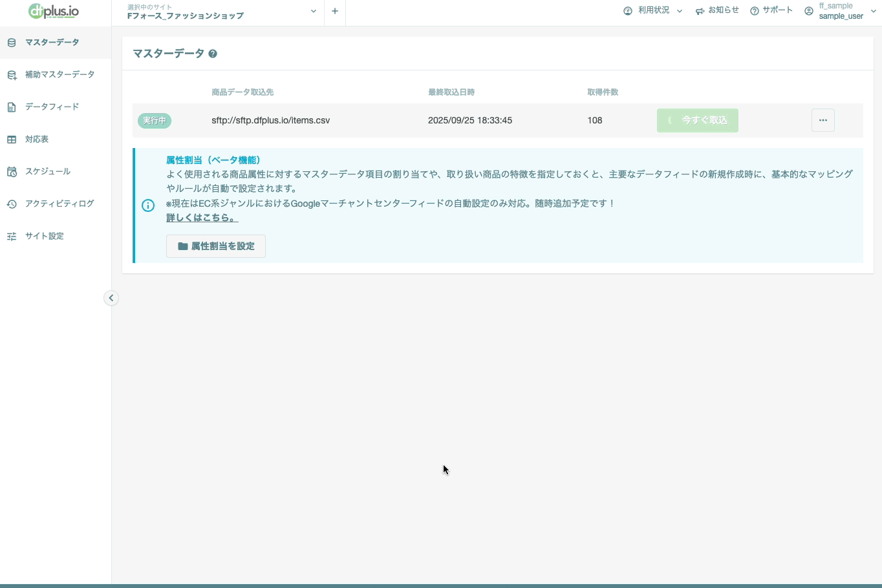Expand the sample_user account dropdown chevron
The width and height of the screenshot is (882, 588).
pos(874,11)
